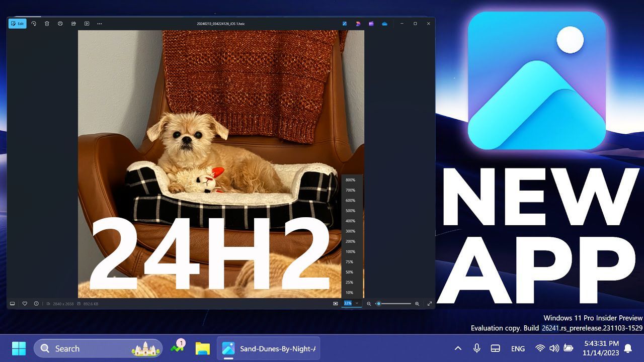Mark photo as favorite with heart icon
Viewport: 644px width, 362px height.
tap(25, 304)
